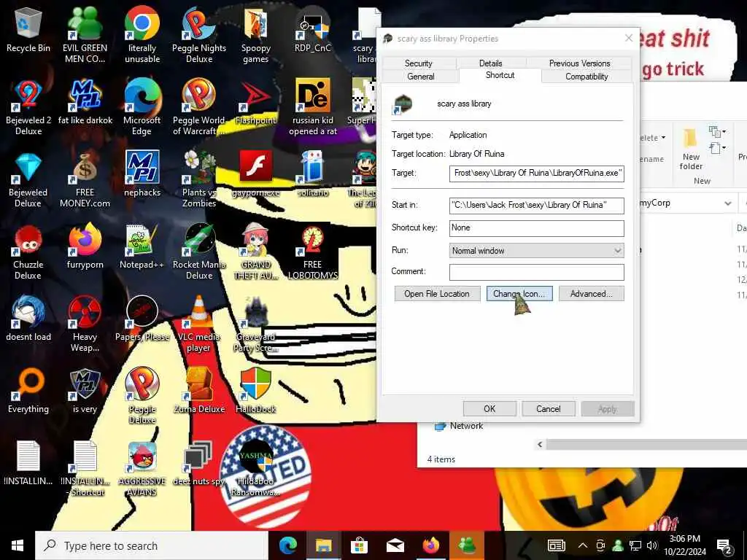Open Advanced... shortcut settings

tap(591, 294)
